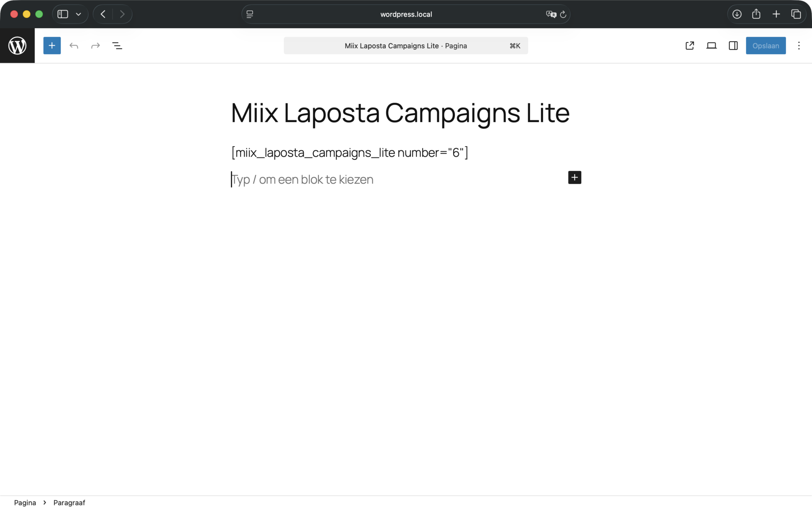Image resolution: width=812 pixels, height=509 pixels.
Task: Open Safari tab overview
Action: [796, 14]
